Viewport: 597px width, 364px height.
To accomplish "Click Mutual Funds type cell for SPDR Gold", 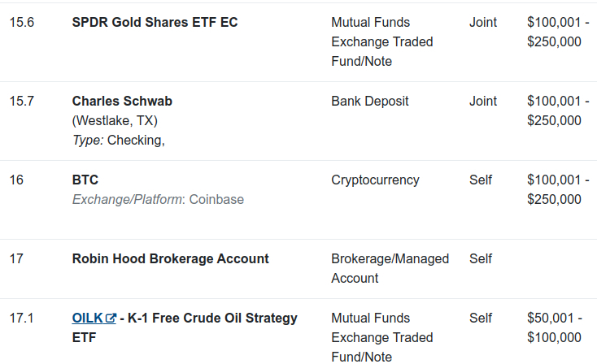I will coord(382,41).
